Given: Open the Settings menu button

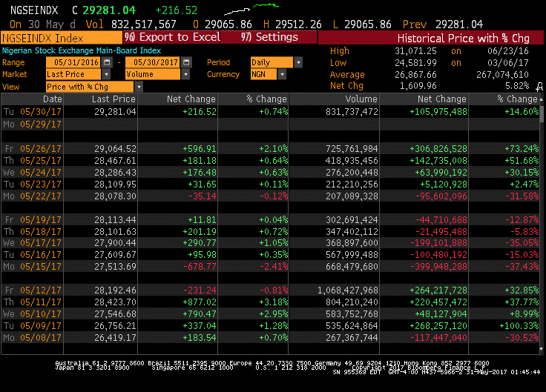Looking at the screenshot, I should pyautogui.click(x=269, y=37).
